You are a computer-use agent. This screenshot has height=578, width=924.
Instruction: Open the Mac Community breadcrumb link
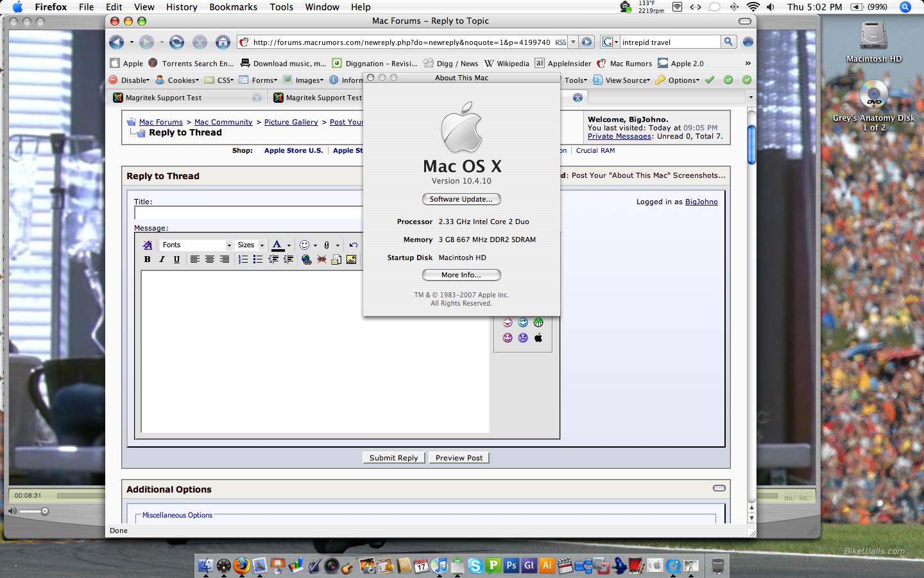click(223, 122)
